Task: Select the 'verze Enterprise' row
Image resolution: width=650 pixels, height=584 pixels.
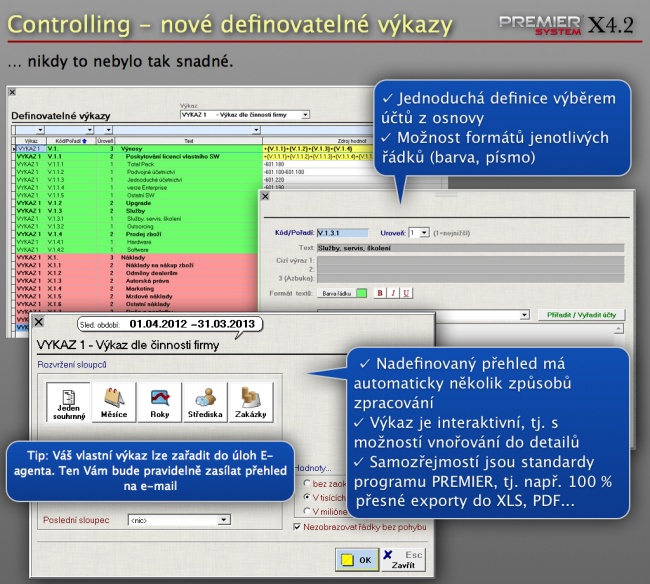Action: click(139, 187)
